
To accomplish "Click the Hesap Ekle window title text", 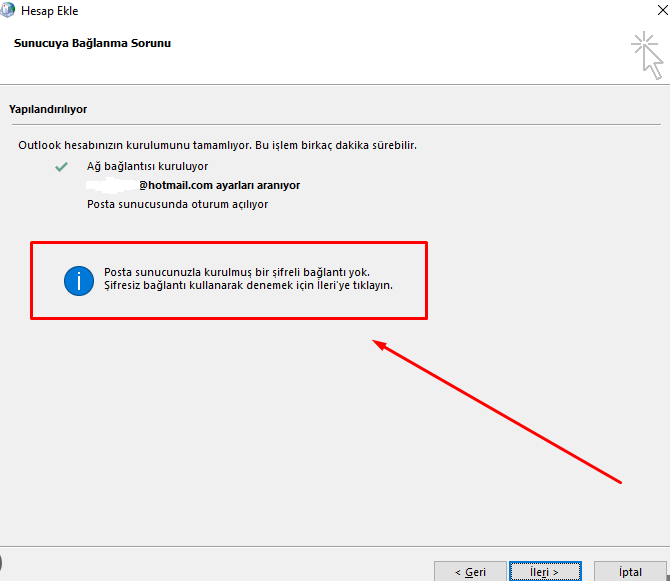I will point(56,11).
